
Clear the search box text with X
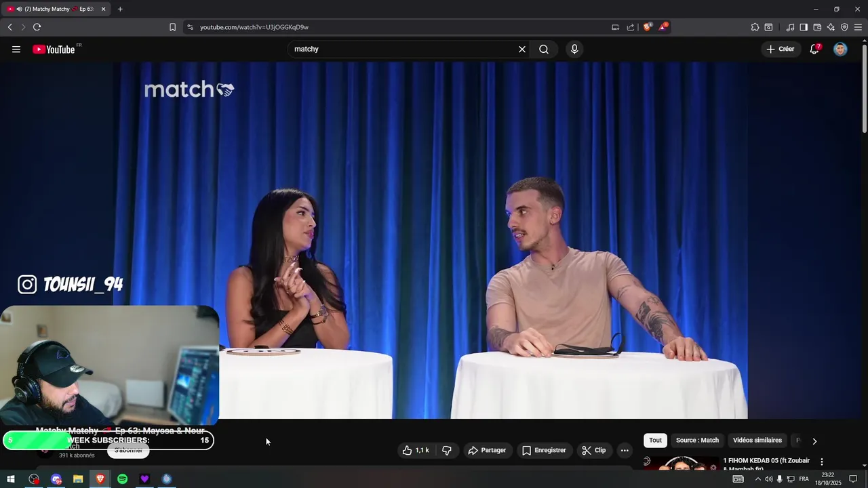(522, 49)
